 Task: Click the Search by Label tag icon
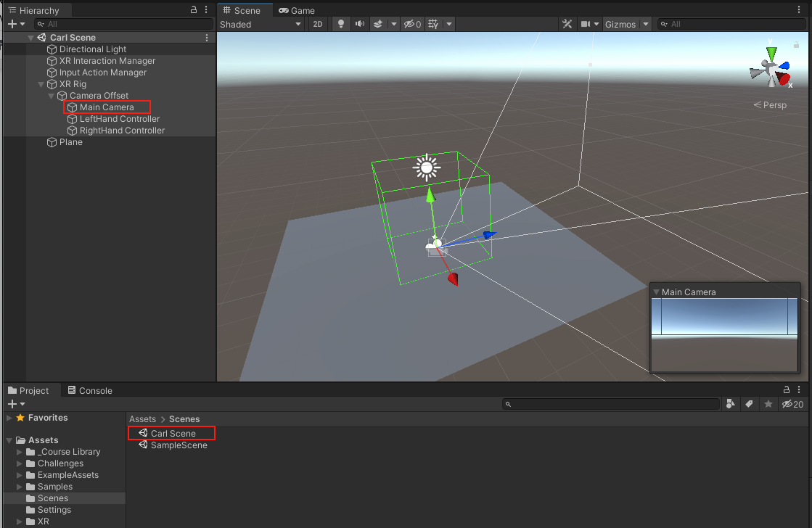750,404
